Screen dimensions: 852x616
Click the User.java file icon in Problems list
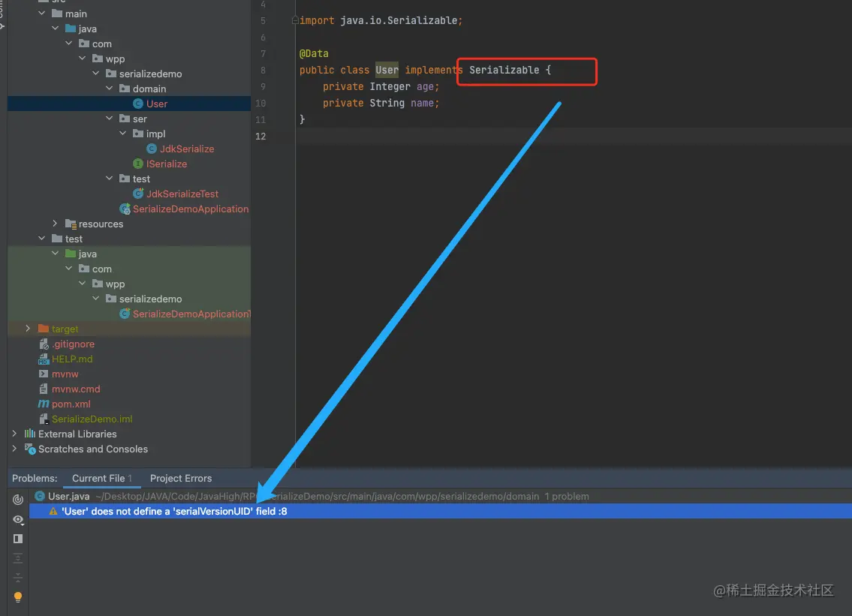[40, 496]
